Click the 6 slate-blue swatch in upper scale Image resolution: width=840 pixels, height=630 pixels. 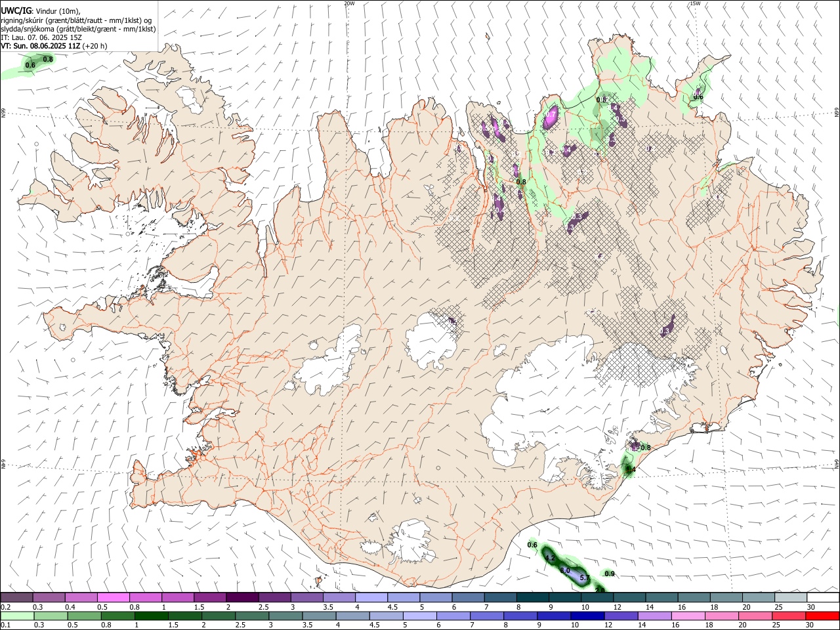point(469,598)
